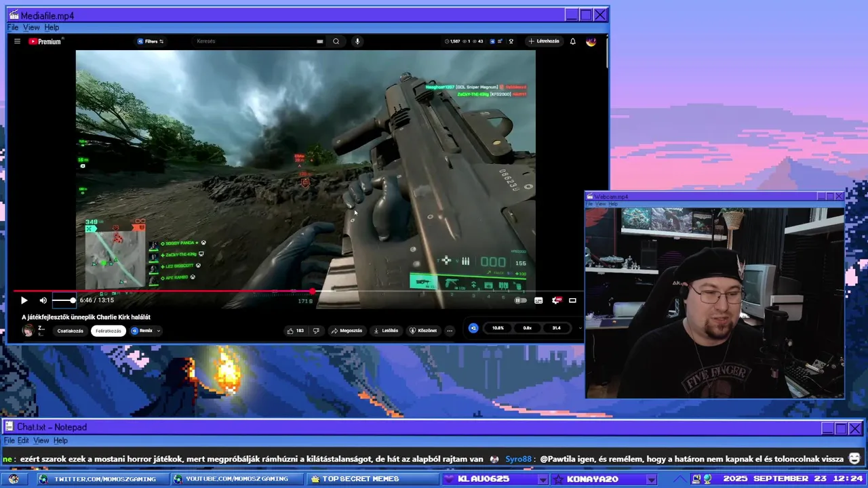Click the Csatlakozás join button
868x488 pixels.
click(71, 331)
